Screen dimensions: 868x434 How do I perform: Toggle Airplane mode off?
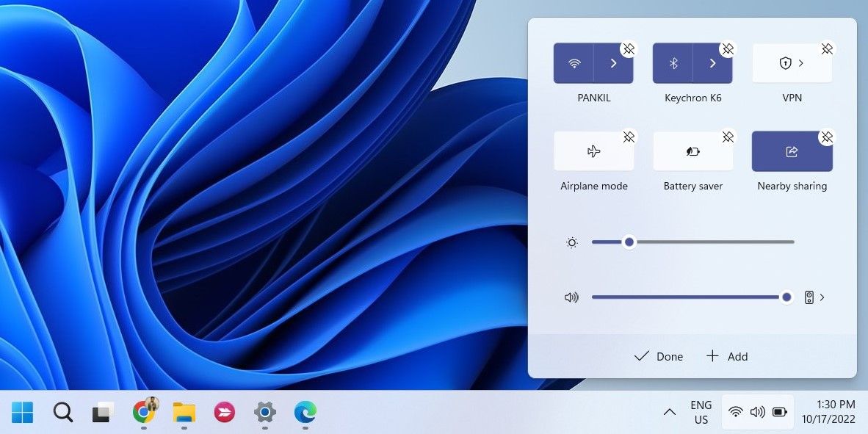coord(593,150)
